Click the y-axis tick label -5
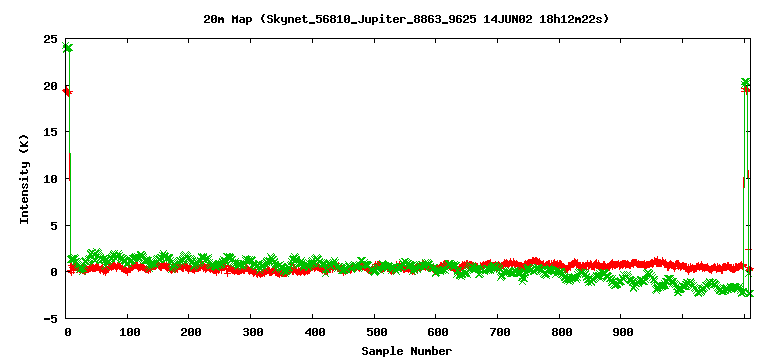The height and width of the screenshot is (360, 768). (51, 319)
